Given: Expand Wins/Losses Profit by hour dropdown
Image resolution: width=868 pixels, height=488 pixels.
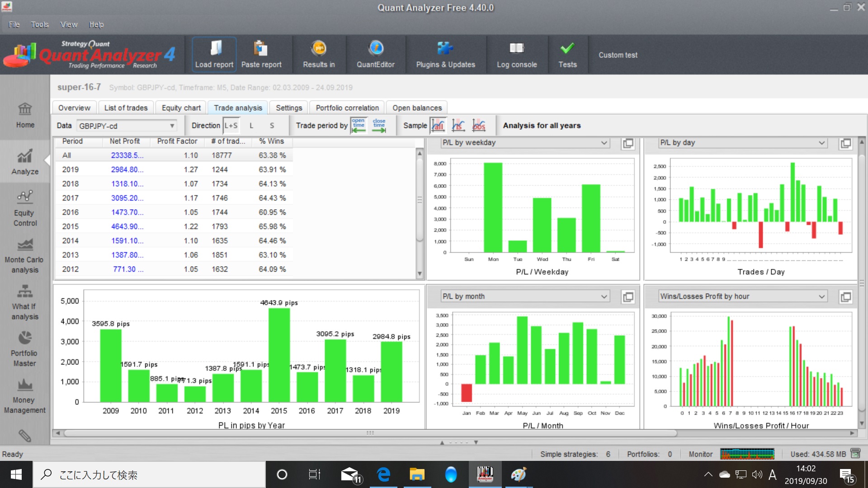Looking at the screenshot, I should pyautogui.click(x=742, y=296).
